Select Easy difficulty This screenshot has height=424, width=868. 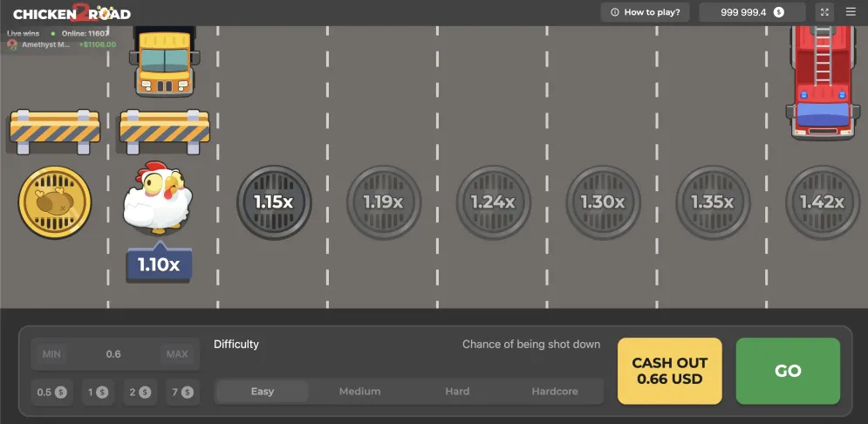(263, 392)
